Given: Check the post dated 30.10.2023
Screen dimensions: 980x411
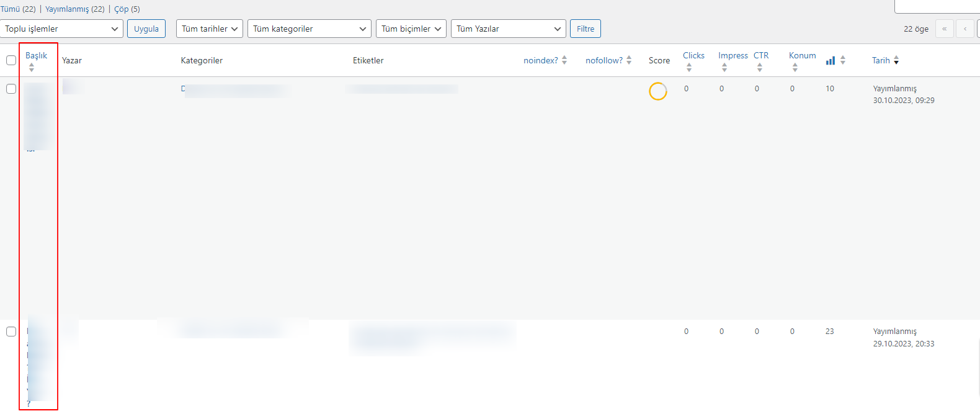Looking at the screenshot, I should click(x=11, y=89).
